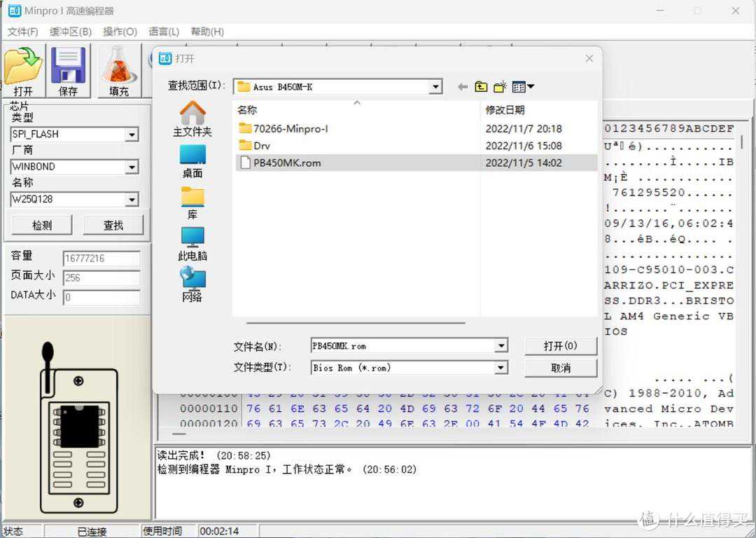The height and width of the screenshot is (538, 756).
Task: Expand the chip manufacturer WINBOND dropdown
Action: point(132,167)
